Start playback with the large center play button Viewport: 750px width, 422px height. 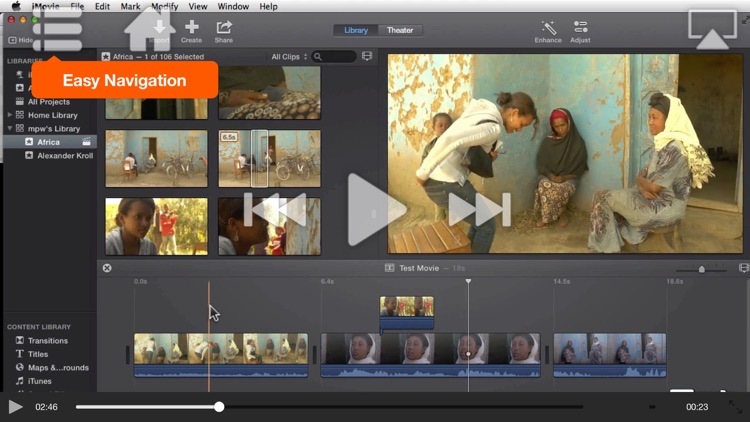[377, 210]
